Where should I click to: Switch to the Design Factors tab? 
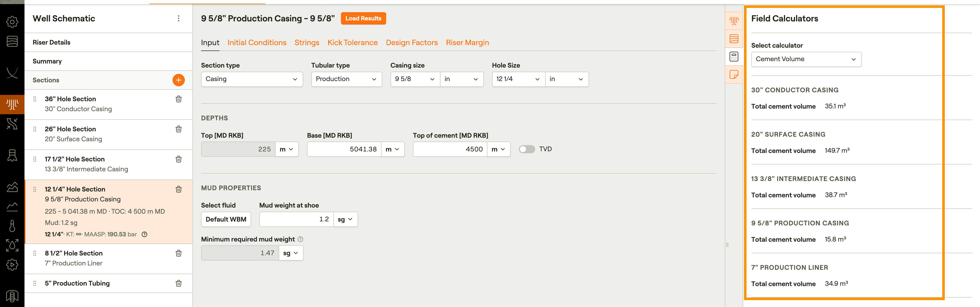pyautogui.click(x=412, y=43)
